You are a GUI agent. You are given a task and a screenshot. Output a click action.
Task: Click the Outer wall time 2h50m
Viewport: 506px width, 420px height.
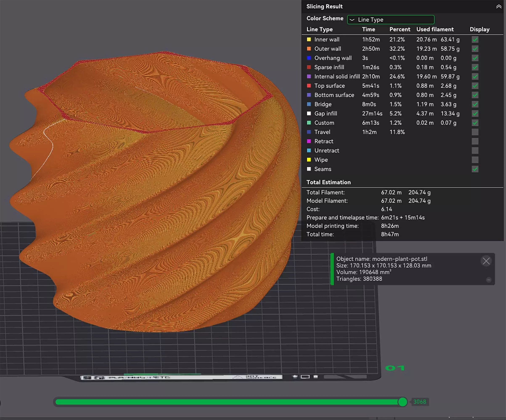point(371,49)
